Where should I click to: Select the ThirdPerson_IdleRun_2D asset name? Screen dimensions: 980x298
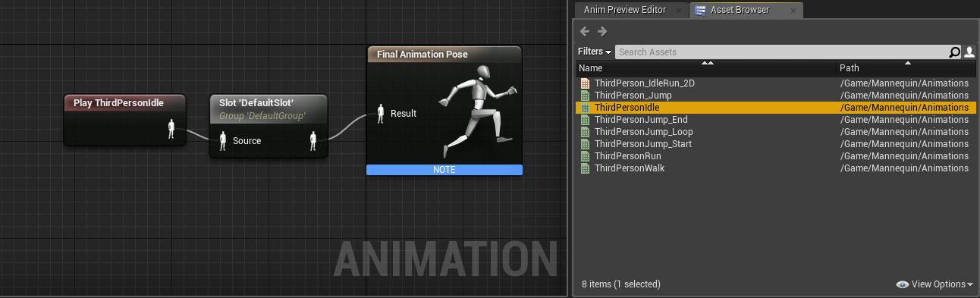(x=645, y=83)
